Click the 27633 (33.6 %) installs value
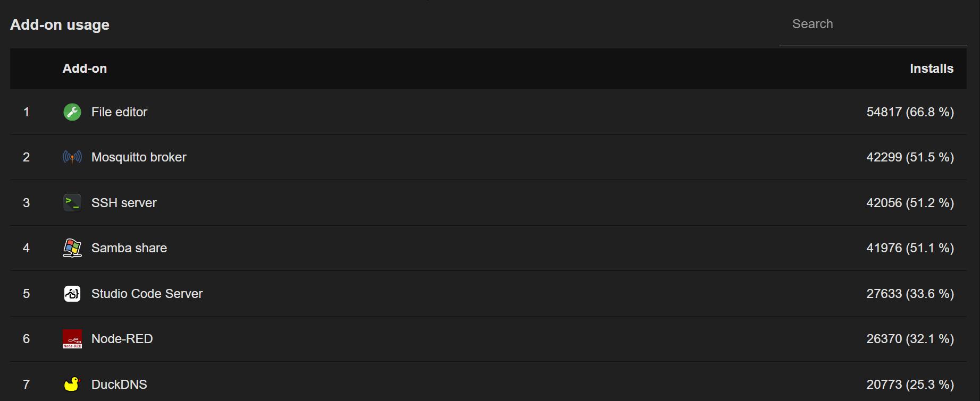 [x=910, y=294]
